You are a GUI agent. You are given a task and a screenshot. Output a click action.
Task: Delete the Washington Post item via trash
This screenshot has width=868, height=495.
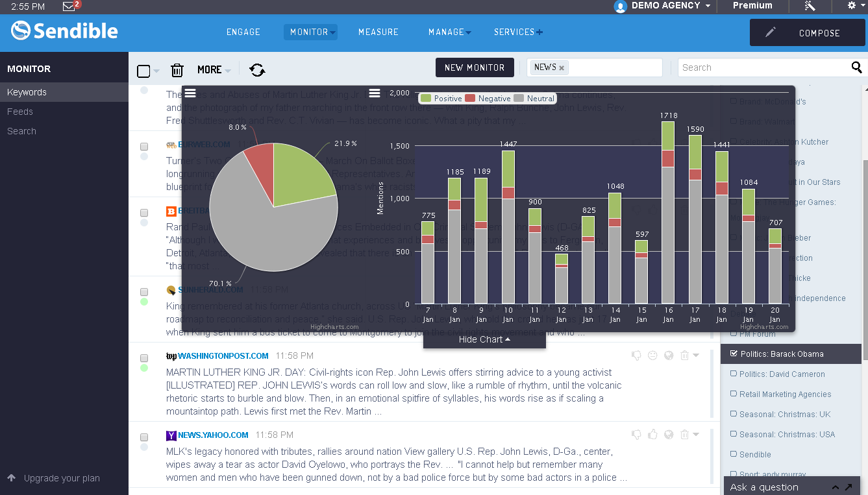point(684,356)
